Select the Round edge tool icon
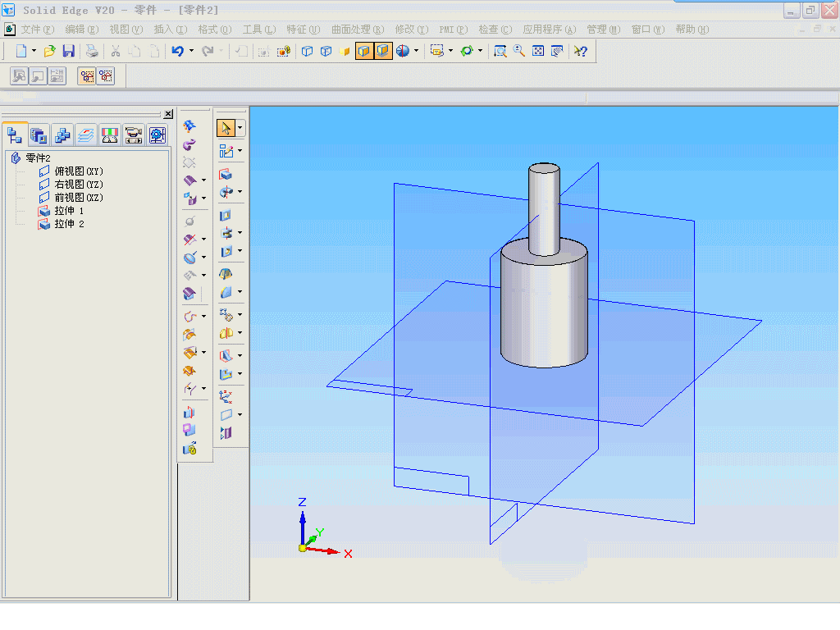Viewport: 840px width, 630px height. [x=226, y=292]
